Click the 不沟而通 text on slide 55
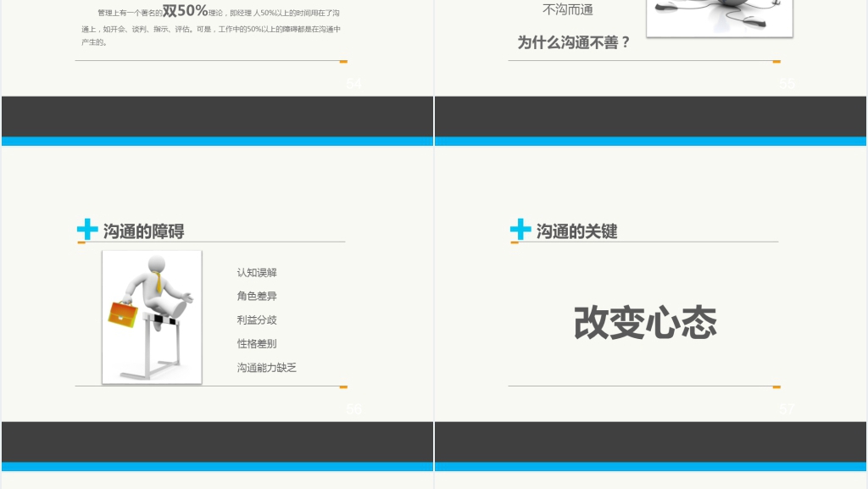Screen dimensions: 868x489 567,9
